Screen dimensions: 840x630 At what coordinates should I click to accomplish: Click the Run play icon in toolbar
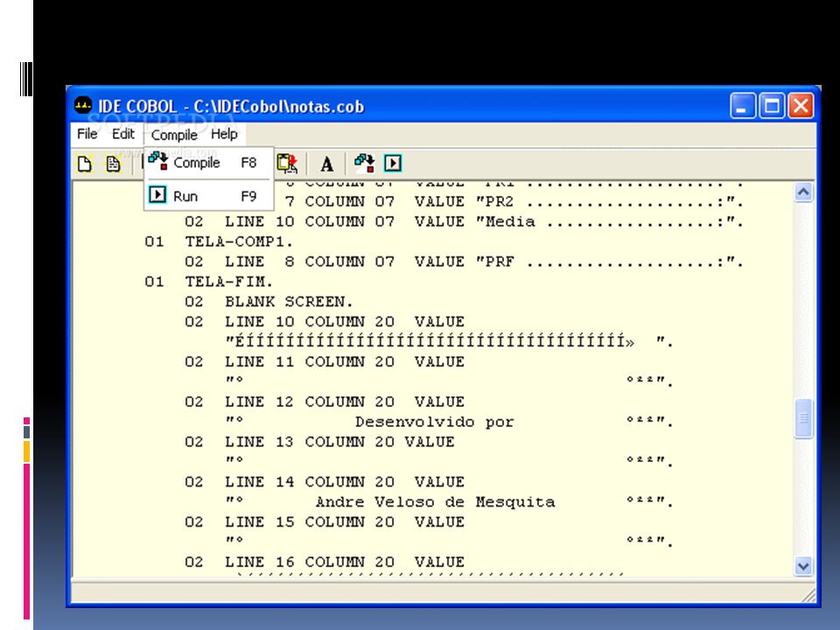[393, 164]
